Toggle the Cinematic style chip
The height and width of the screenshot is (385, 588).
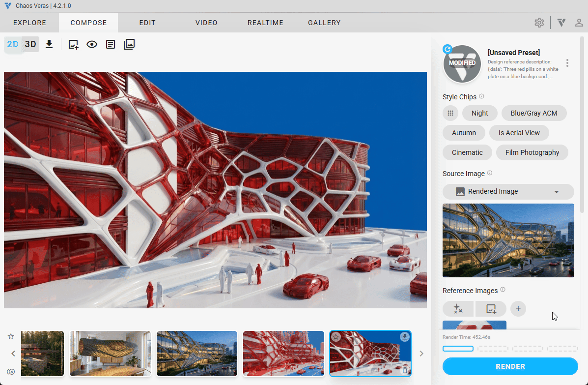[x=467, y=152]
